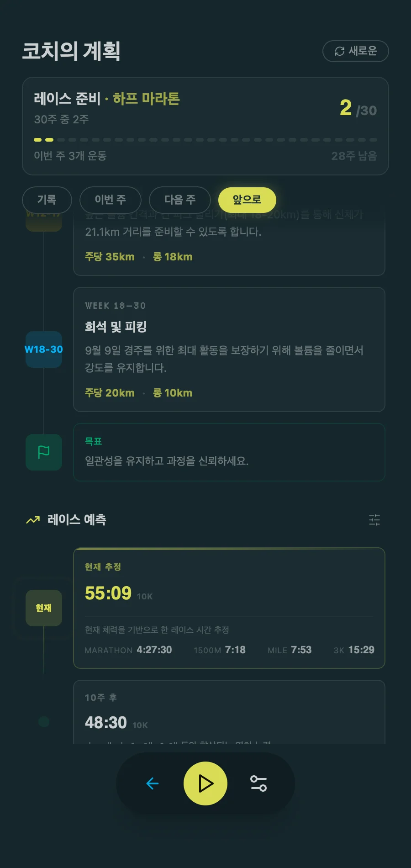Click the week progress dashed bar
Viewport: 411px width, 868px height.
click(x=205, y=140)
